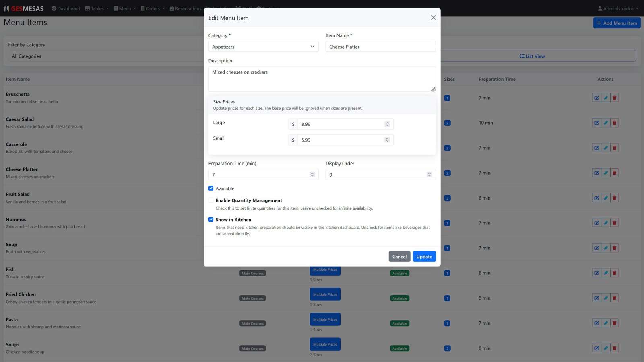
Task: Click the Cancel button
Action: point(399,257)
